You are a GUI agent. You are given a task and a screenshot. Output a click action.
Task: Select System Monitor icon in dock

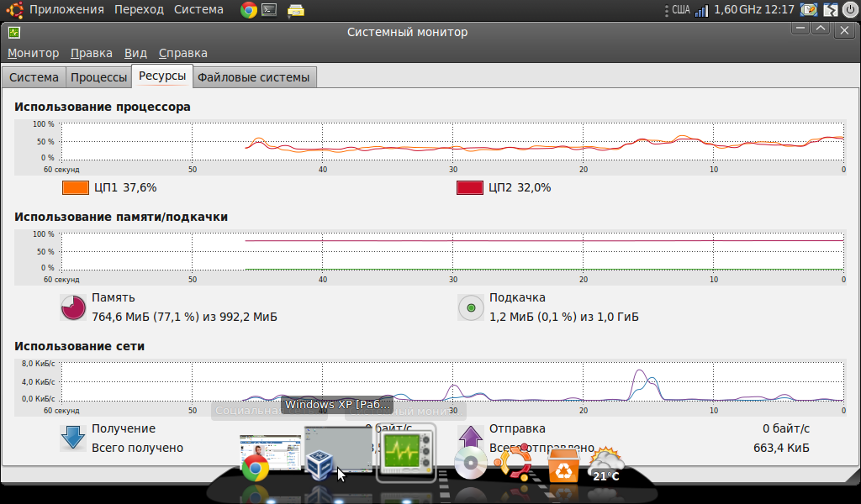pos(406,454)
